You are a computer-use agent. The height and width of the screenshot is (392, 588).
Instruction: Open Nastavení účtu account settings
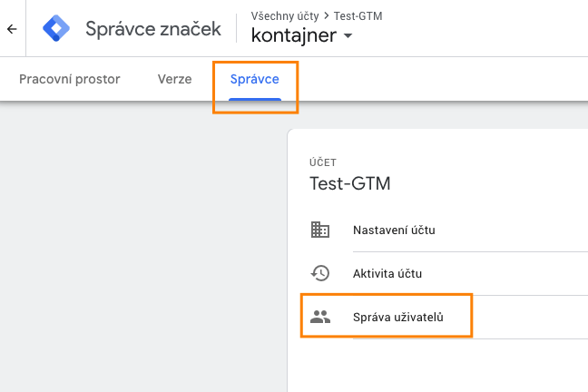coord(394,230)
